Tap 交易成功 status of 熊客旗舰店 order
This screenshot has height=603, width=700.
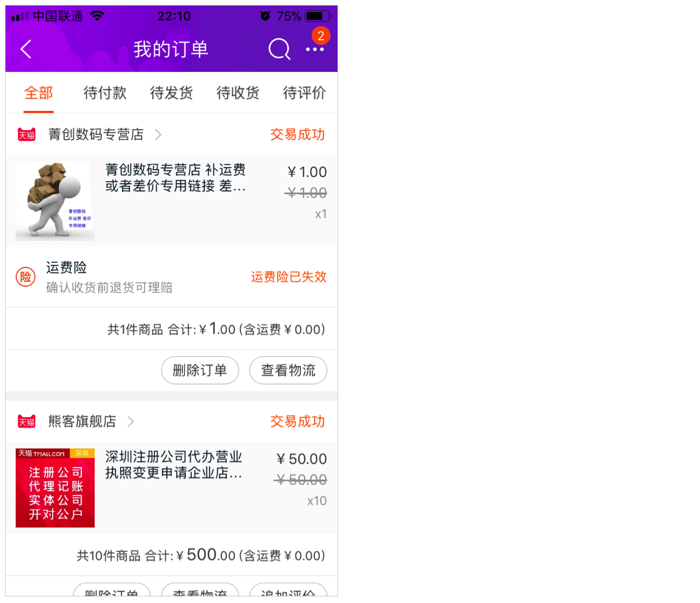[x=297, y=422]
